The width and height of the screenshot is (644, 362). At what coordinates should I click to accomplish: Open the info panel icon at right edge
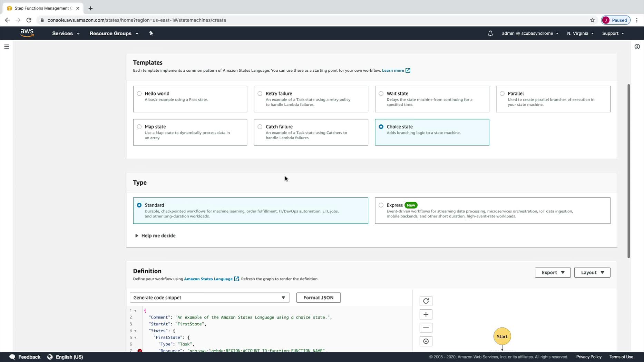pyautogui.click(x=637, y=47)
